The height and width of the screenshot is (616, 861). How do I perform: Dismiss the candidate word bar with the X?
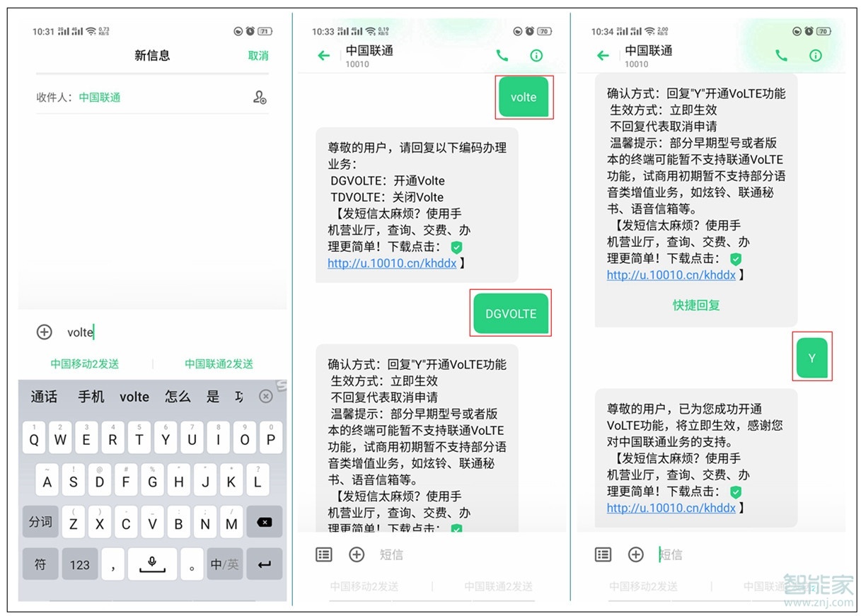point(266,396)
